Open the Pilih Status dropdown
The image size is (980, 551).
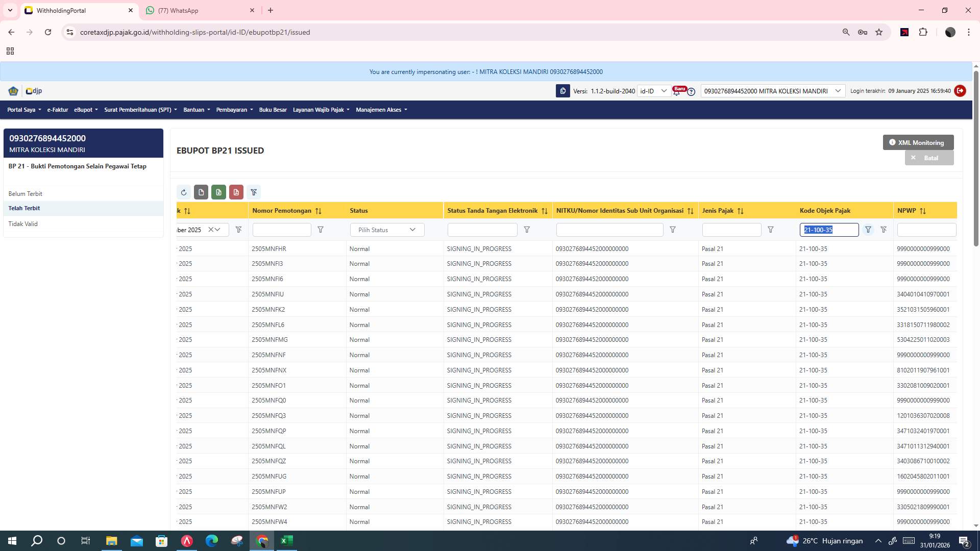(386, 230)
